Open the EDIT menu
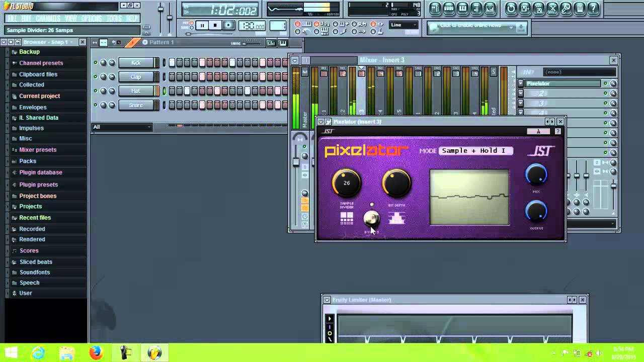The image size is (644, 362). 26,19
